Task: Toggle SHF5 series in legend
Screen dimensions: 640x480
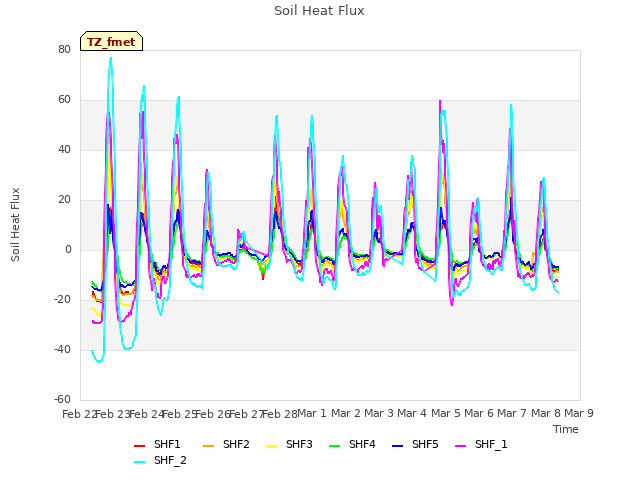Action: 415,444
